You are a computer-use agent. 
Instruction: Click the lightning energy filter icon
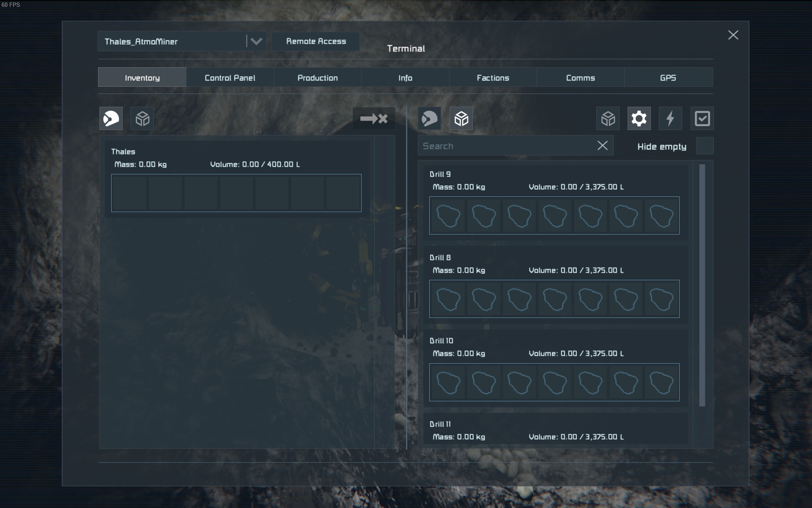pos(670,119)
